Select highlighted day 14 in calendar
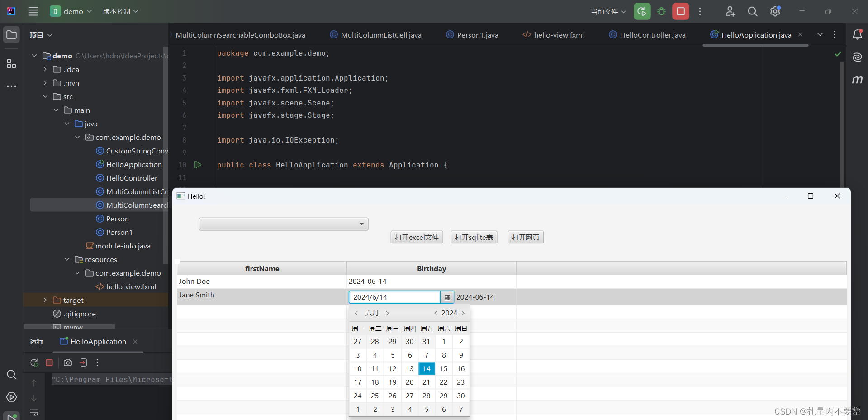This screenshot has height=420, width=868. tap(427, 368)
